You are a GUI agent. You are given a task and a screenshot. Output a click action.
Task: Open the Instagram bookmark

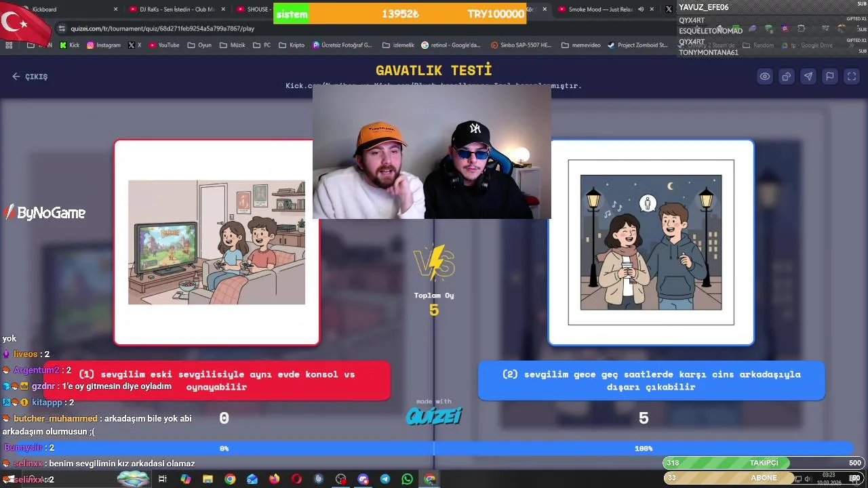click(x=104, y=45)
